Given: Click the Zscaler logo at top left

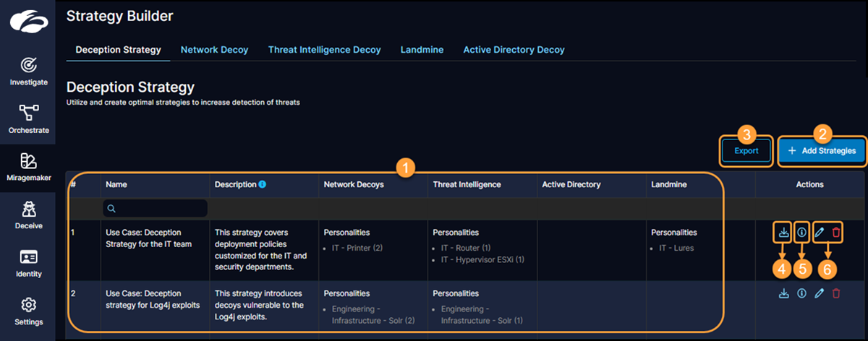Looking at the screenshot, I should (x=28, y=22).
